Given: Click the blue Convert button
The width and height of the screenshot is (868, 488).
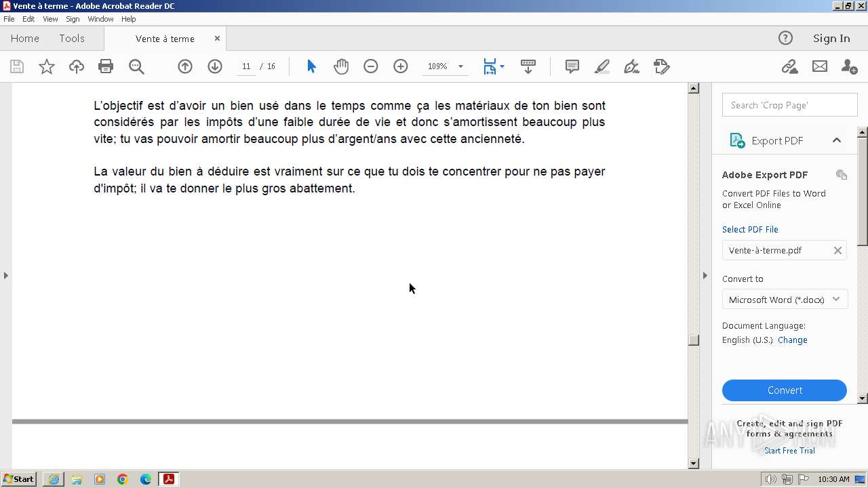Looking at the screenshot, I should [x=785, y=390].
